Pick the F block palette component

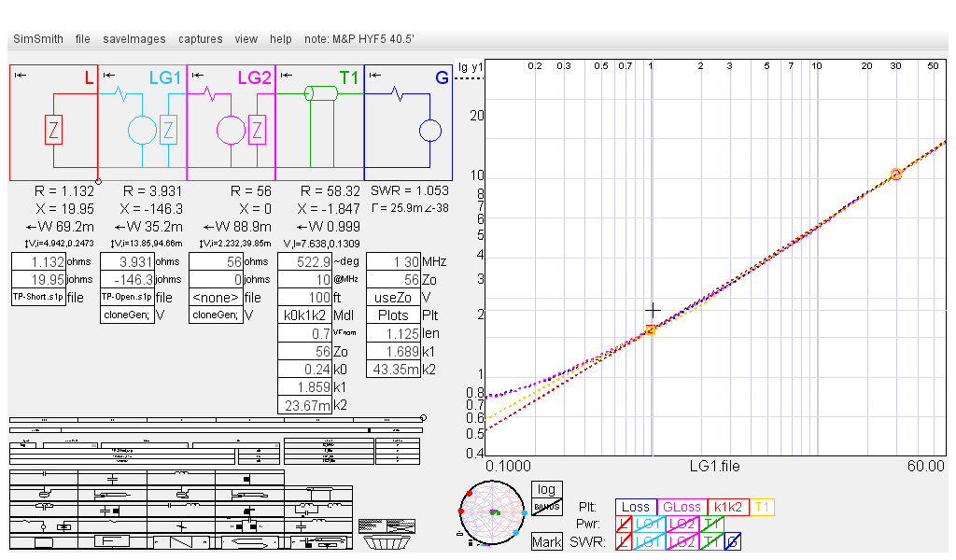tap(113, 541)
